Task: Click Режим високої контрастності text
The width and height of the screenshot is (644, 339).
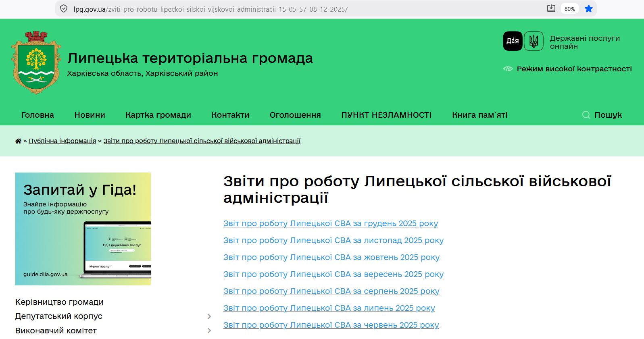Action: click(x=574, y=69)
